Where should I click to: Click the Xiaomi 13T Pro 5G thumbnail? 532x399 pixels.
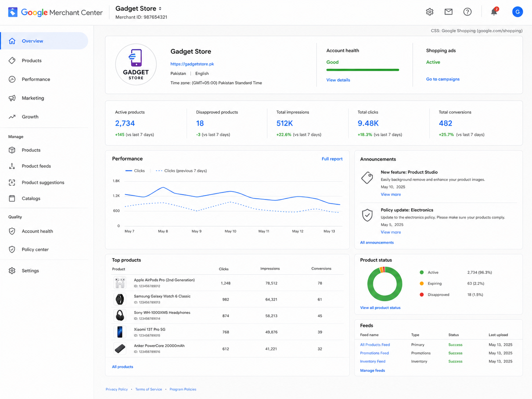point(120,332)
